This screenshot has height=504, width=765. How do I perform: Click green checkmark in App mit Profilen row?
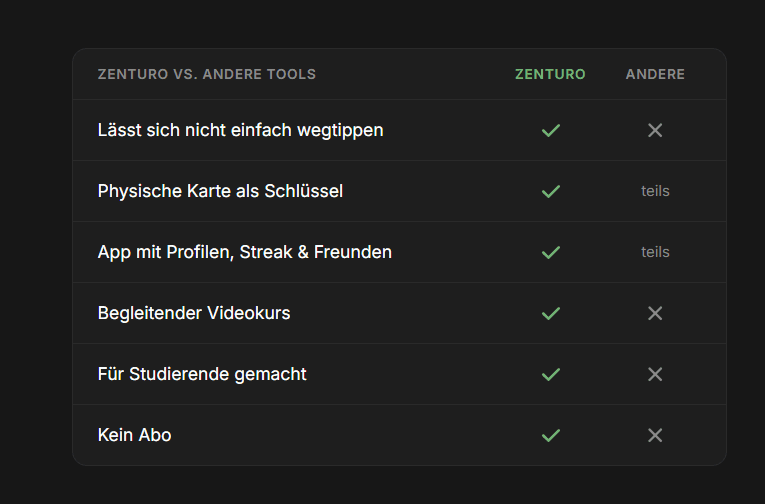click(x=550, y=252)
